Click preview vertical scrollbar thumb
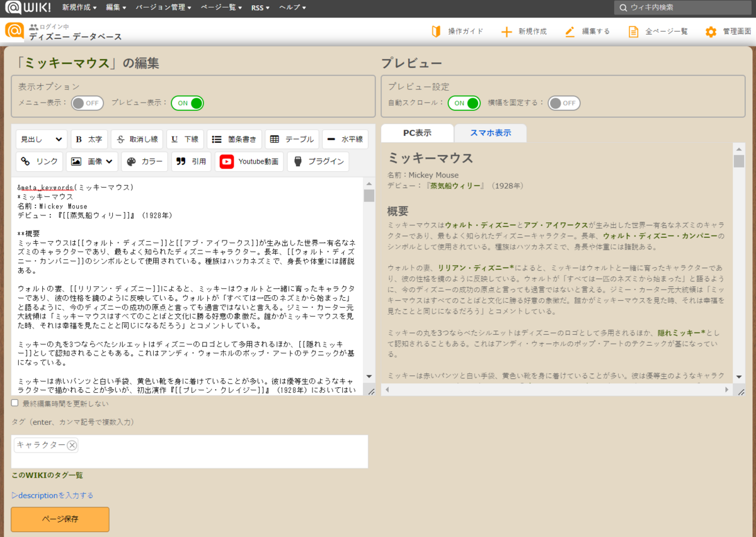The height and width of the screenshot is (537, 756). (739, 161)
